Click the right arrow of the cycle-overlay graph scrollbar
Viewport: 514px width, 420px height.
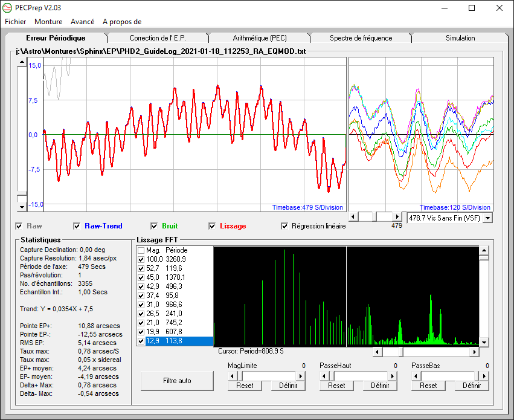click(397, 217)
